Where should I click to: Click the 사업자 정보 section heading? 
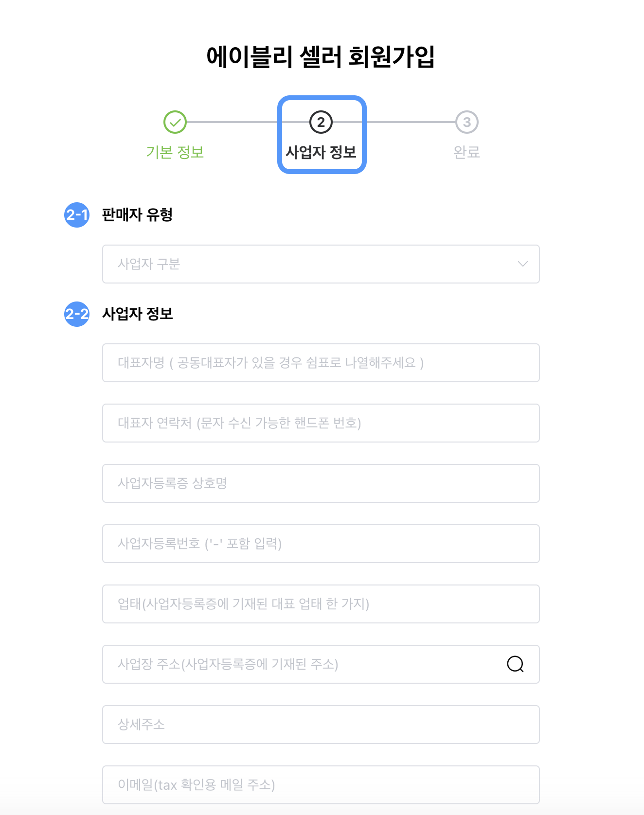(137, 314)
